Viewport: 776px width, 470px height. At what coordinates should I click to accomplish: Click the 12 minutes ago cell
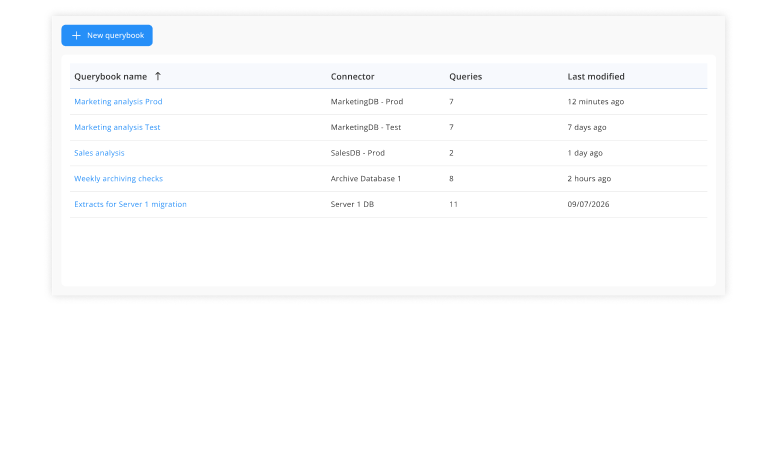(596, 101)
